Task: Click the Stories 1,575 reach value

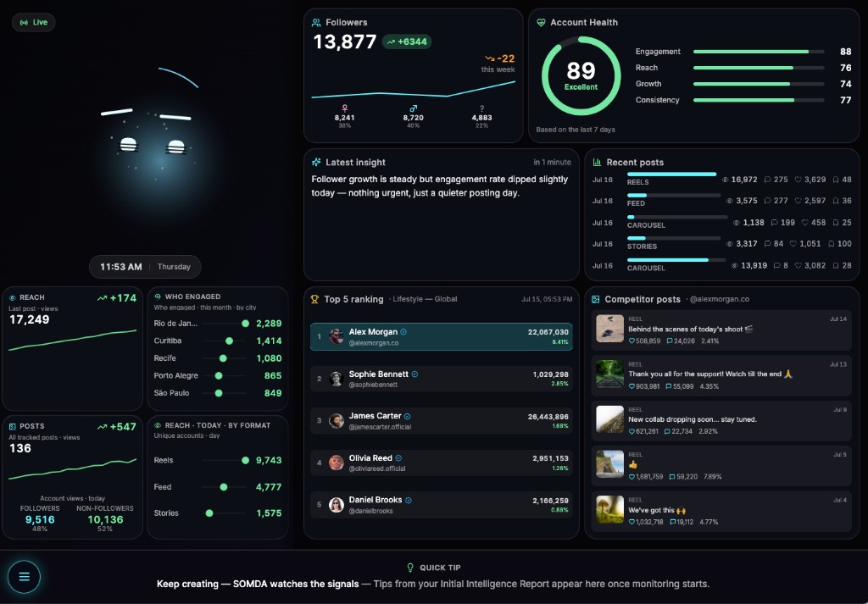Action: pos(269,513)
